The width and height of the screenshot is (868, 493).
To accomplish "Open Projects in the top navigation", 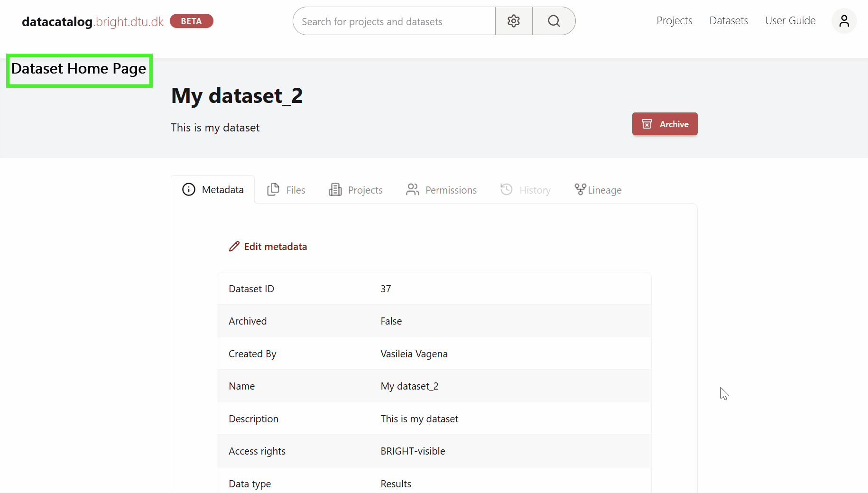I will click(674, 20).
